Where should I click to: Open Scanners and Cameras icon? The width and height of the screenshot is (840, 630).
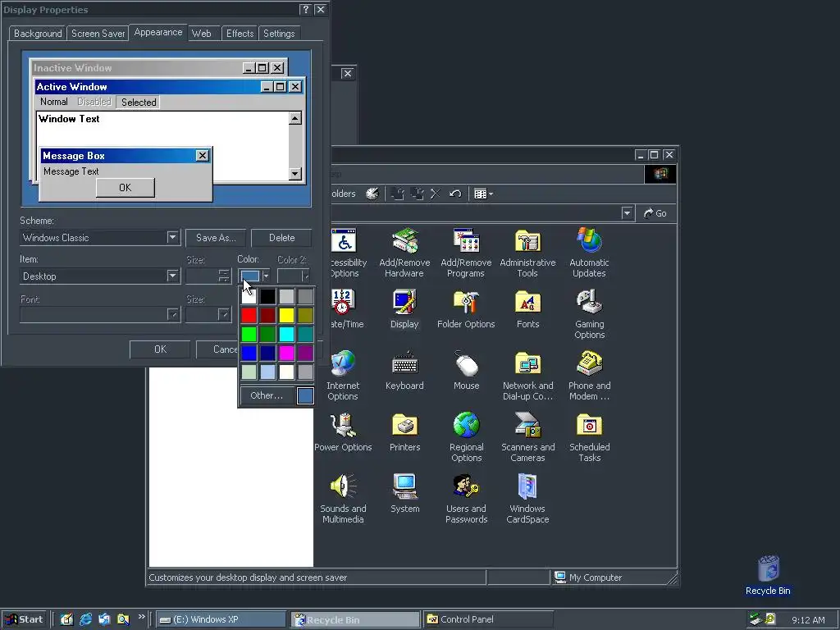pos(527,437)
